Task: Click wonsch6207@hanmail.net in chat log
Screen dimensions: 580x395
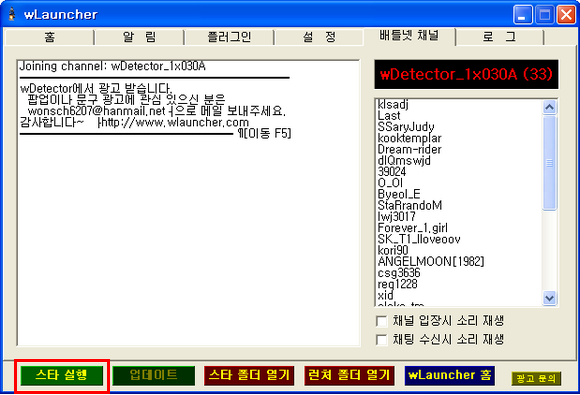Action: [96, 111]
